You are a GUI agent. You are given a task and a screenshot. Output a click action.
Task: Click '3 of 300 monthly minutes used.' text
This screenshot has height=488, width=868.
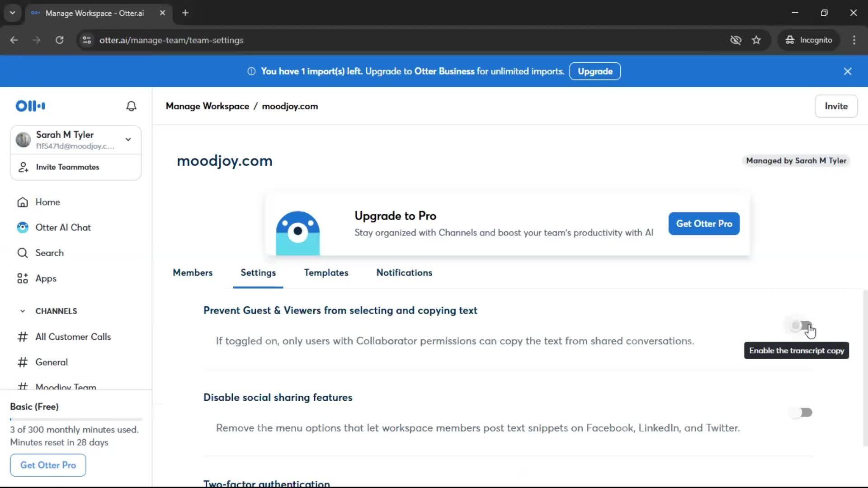coord(74,430)
